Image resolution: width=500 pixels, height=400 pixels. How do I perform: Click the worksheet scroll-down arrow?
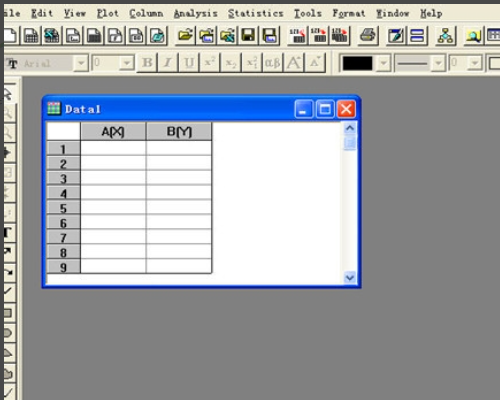coord(350,277)
